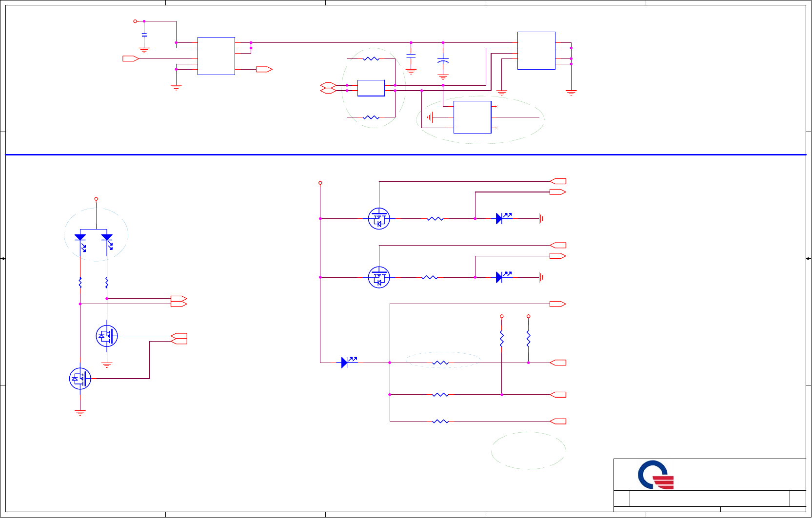Select the ground symbol under the upper-left MOSFET
Screen dimensions: 812x518
point(107,365)
